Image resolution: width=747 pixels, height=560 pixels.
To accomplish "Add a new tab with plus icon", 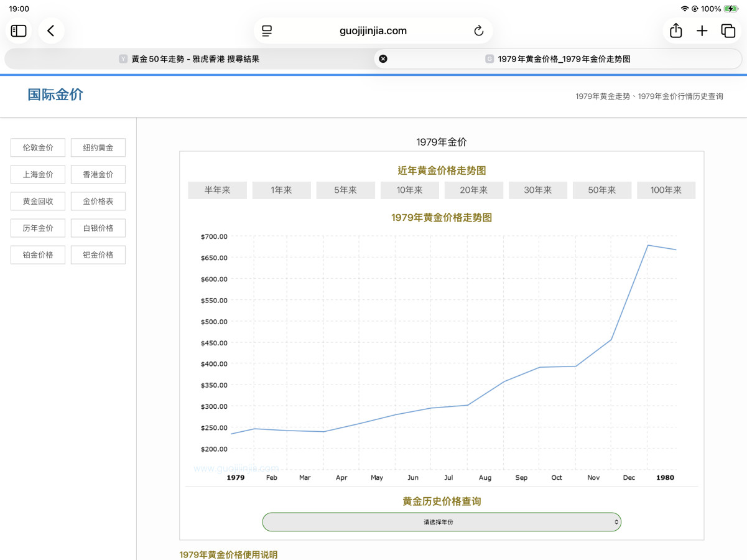I will click(x=702, y=30).
